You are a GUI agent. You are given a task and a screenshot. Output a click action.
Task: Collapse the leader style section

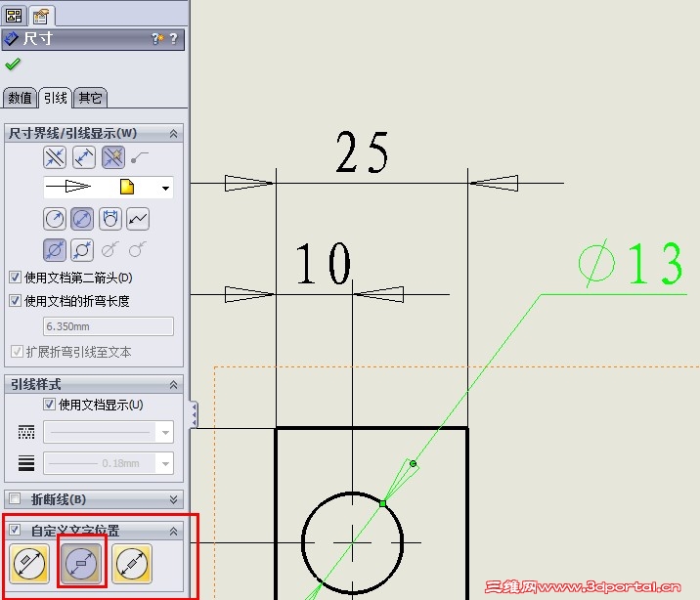(173, 385)
